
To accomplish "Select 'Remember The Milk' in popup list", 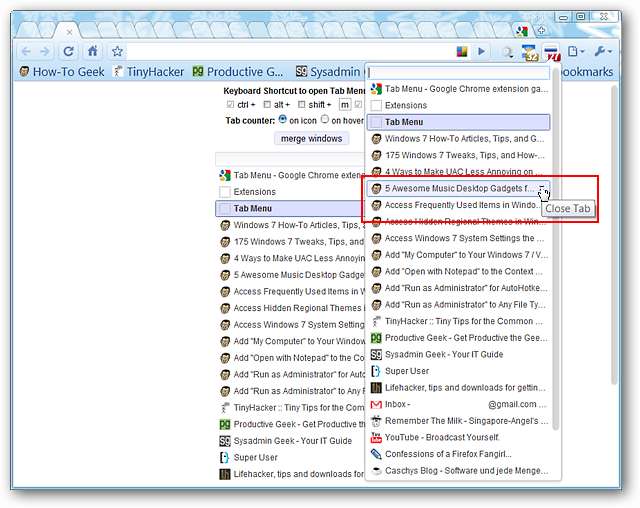I will 460,421.
